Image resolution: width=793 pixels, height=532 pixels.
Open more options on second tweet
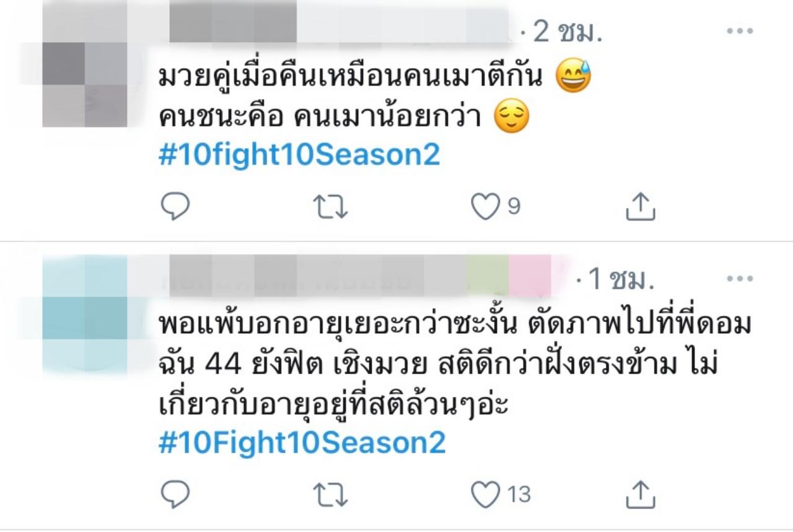(x=740, y=279)
